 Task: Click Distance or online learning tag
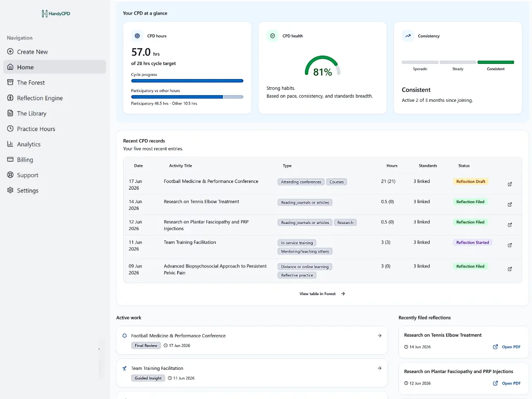tap(304, 267)
